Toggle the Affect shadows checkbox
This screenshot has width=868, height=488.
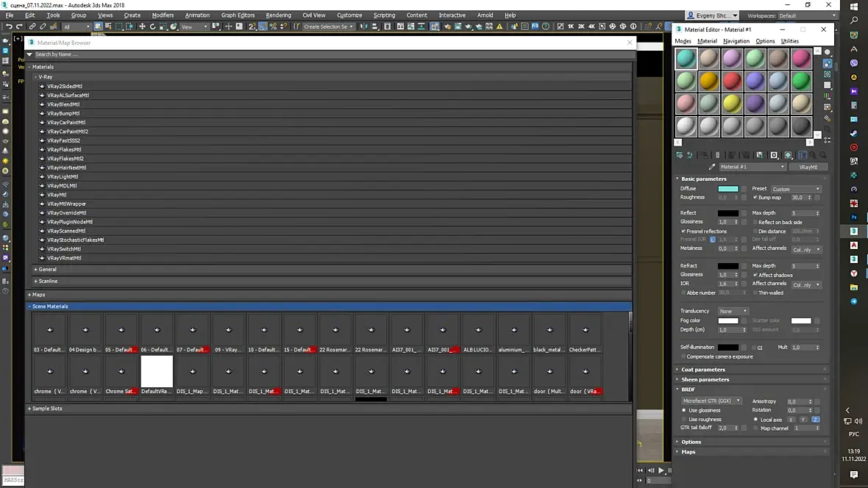(755, 275)
